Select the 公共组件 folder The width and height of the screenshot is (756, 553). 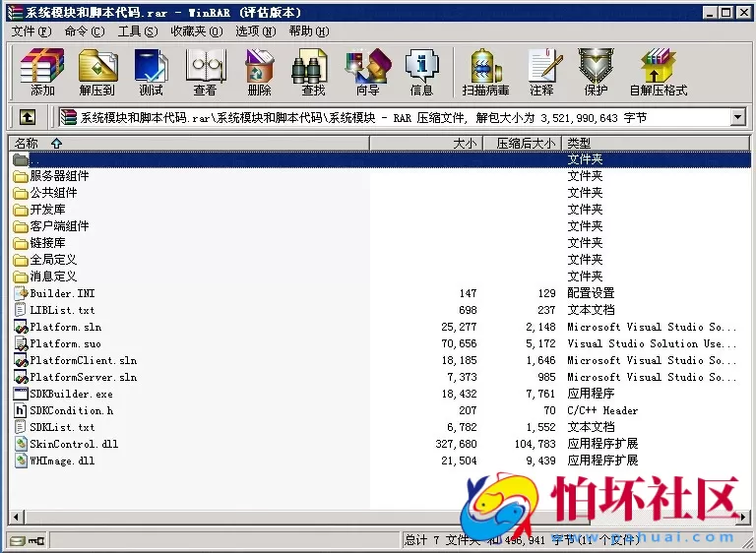[53, 193]
